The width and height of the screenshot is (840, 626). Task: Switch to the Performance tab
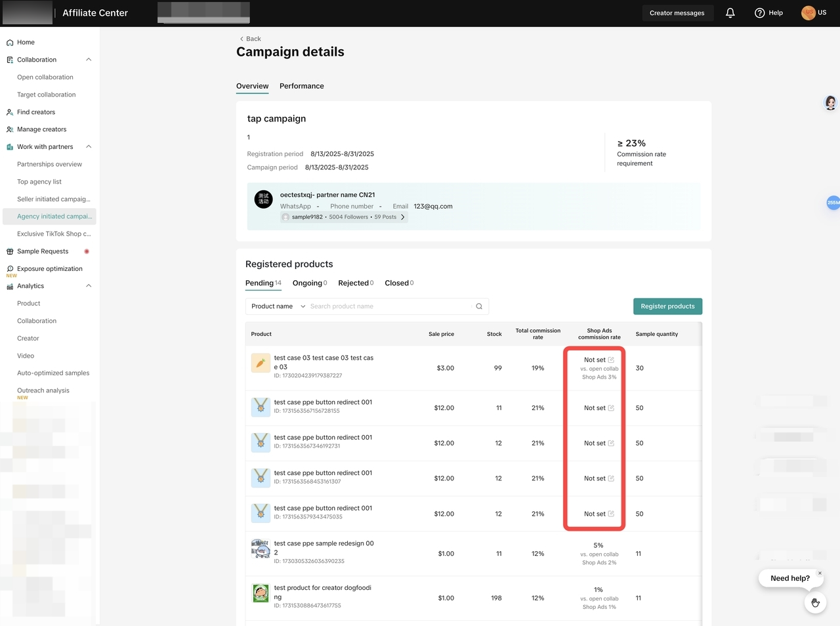coord(301,86)
